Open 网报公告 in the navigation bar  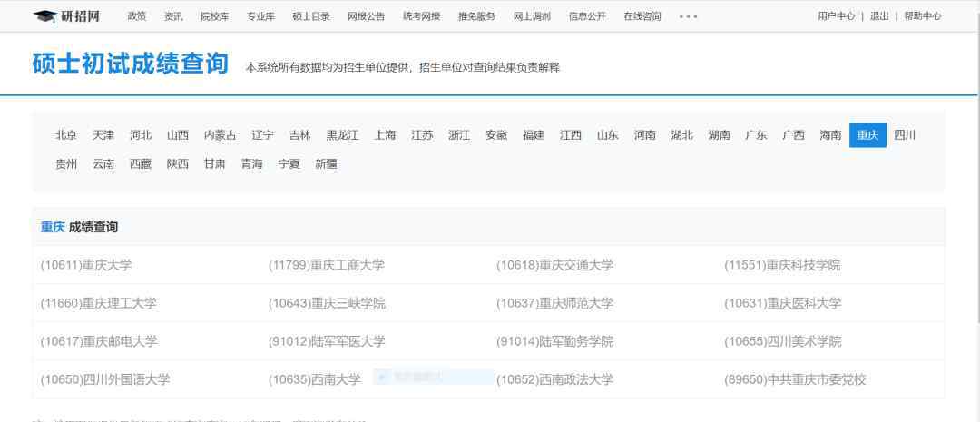(x=367, y=16)
